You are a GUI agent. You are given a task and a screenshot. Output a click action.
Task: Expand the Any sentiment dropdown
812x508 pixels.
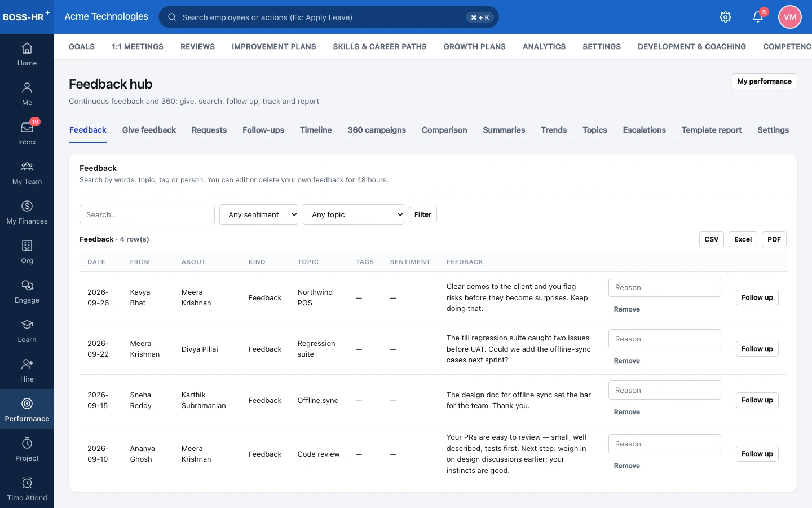tap(259, 214)
